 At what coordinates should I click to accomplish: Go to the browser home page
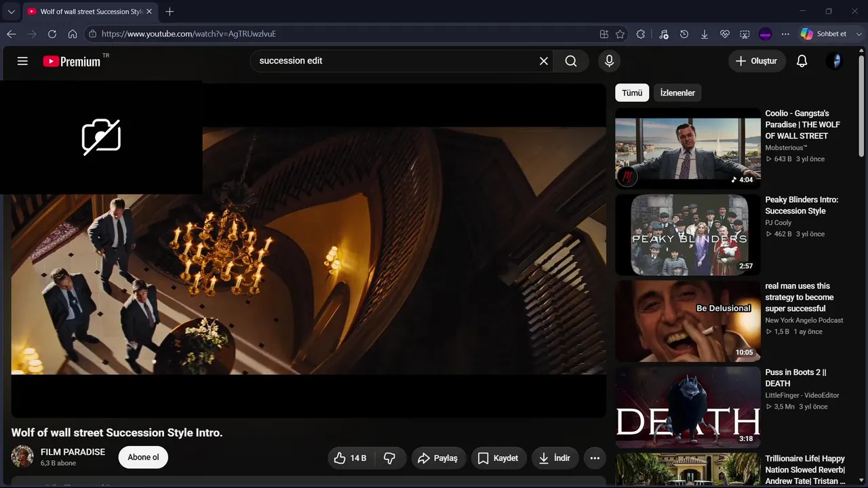click(x=73, y=34)
